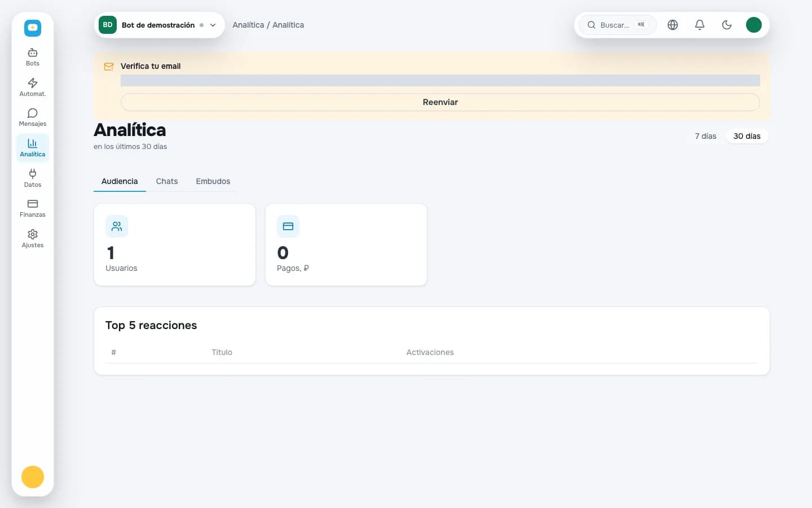Click the globe language icon
The image size is (812, 508).
tap(673, 25)
